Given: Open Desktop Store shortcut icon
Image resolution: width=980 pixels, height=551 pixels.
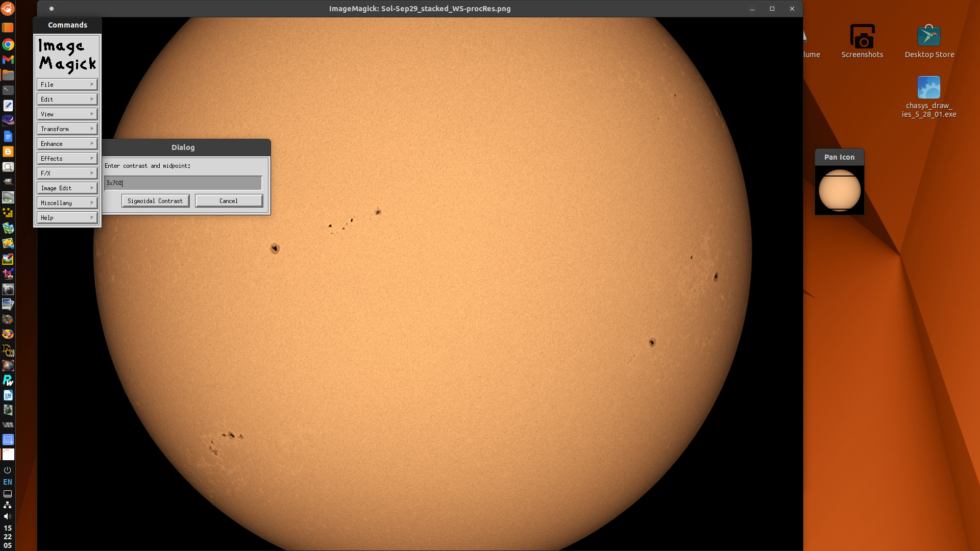Looking at the screenshot, I should click(929, 41).
